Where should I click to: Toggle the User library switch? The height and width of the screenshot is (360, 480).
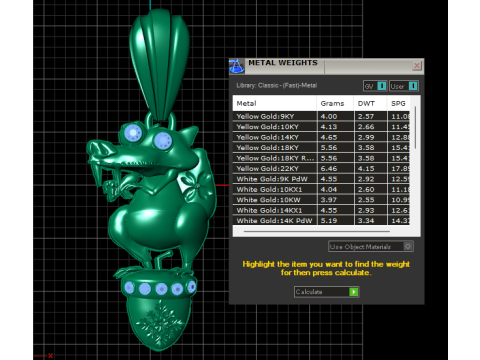pyautogui.click(x=404, y=86)
